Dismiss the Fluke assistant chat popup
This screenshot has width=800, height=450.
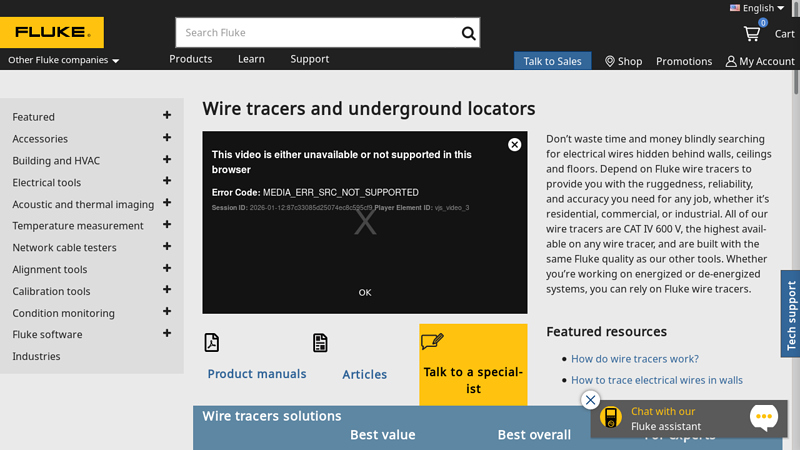coord(590,400)
